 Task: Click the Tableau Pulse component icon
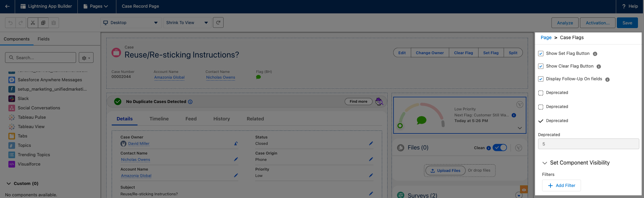click(x=12, y=117)
